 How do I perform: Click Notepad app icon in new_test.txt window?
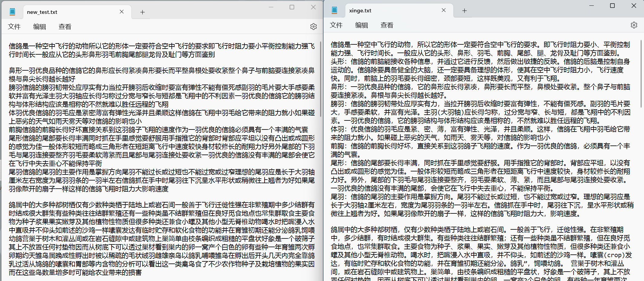point(12,12)
